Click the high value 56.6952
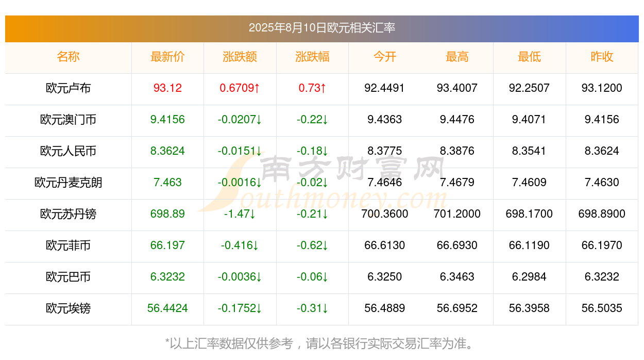 [457, 308]
